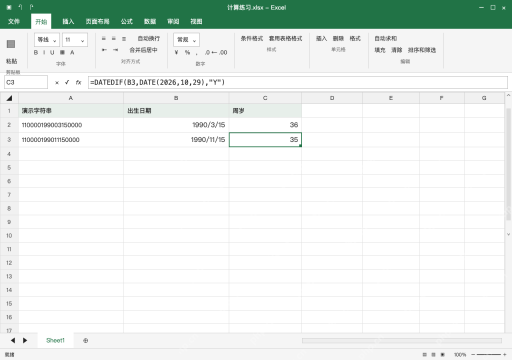Click the header cell 出生日期
This screenshot has width=512, height=360.
[176, 111]
